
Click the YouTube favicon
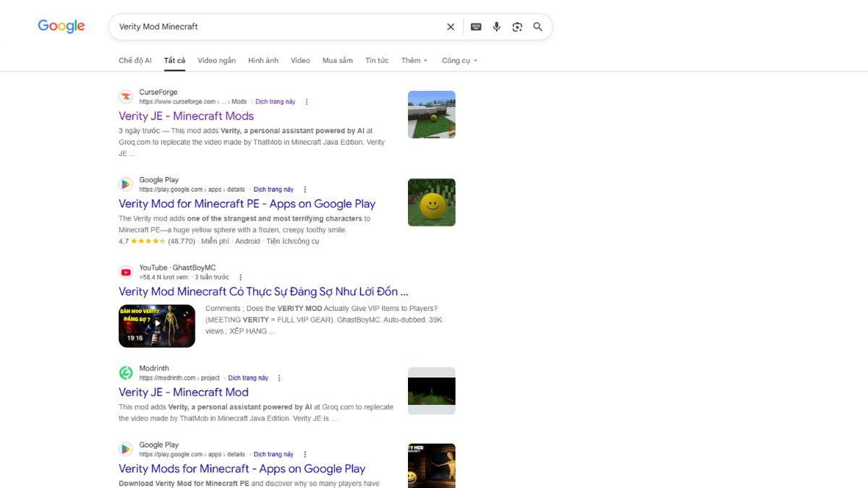126,272
